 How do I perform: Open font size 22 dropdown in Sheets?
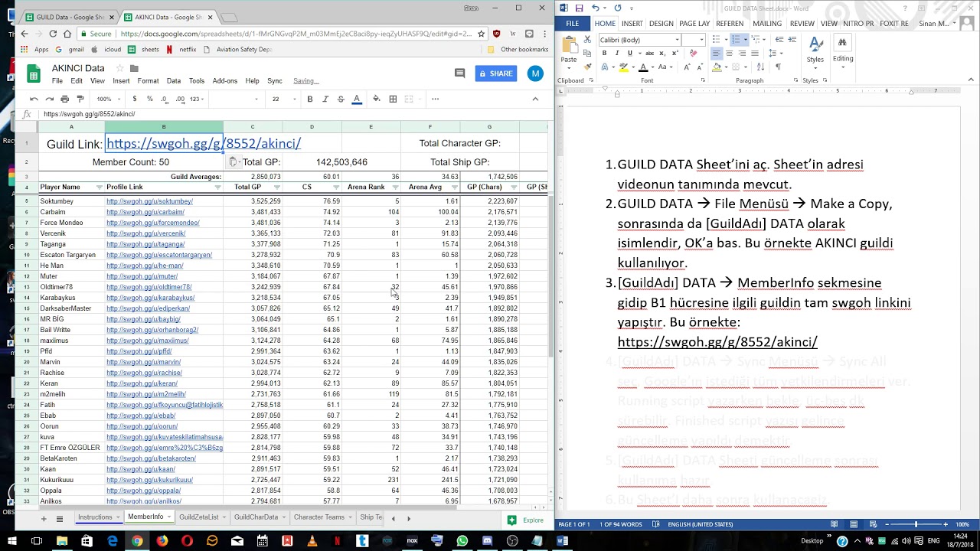[282, 99]
